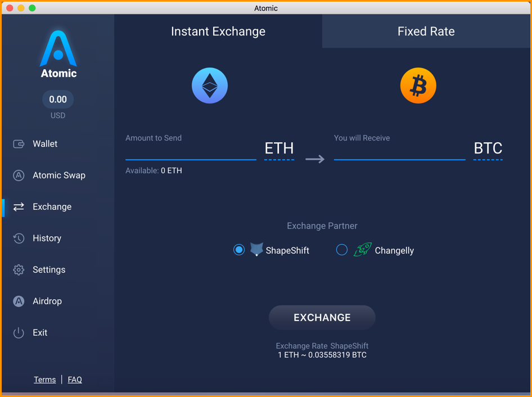Viewport: 532px width, 397px height.
Task: Click the ShapeShift partner label
Action: point(287,250)
